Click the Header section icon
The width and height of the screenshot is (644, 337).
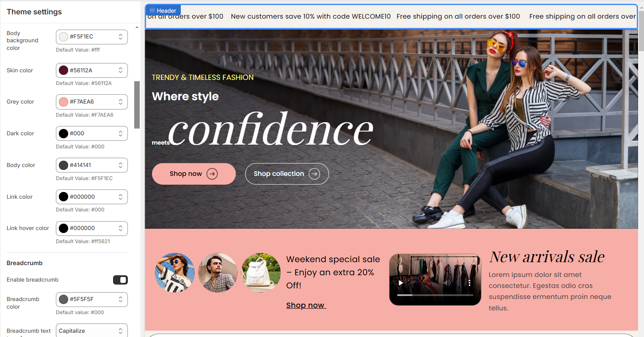152,11
